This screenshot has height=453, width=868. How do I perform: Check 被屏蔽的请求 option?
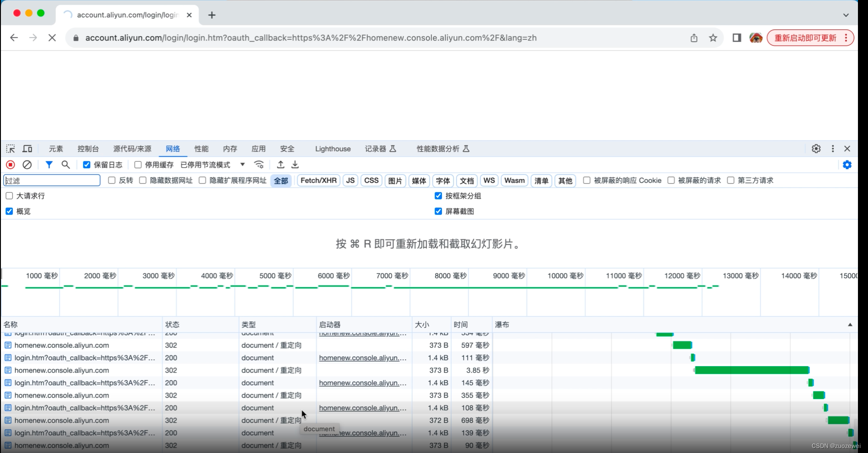tap(671, 181)
